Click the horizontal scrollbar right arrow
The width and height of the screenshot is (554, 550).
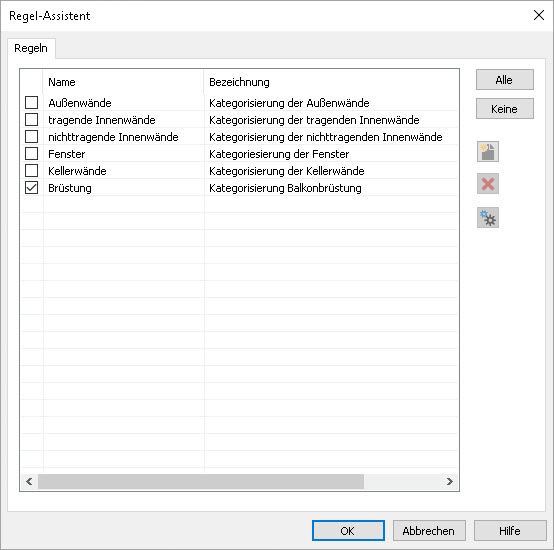(x=449, y=481)
